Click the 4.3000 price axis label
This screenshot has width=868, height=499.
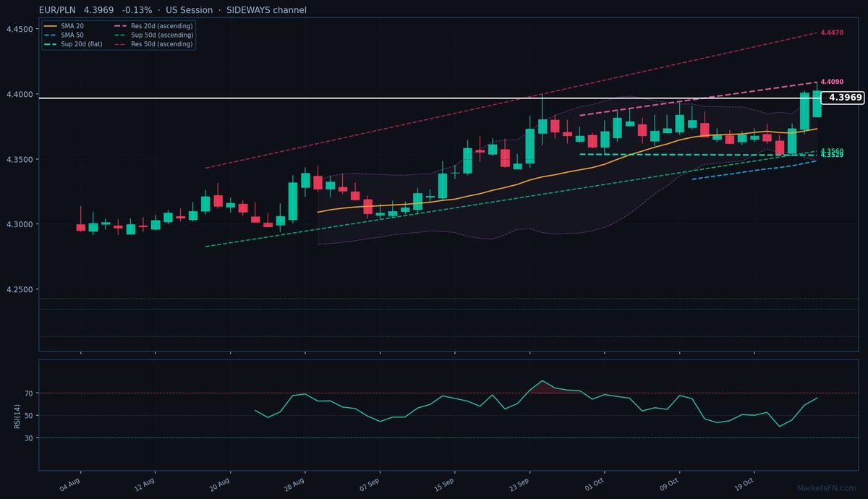pos(19,224)
